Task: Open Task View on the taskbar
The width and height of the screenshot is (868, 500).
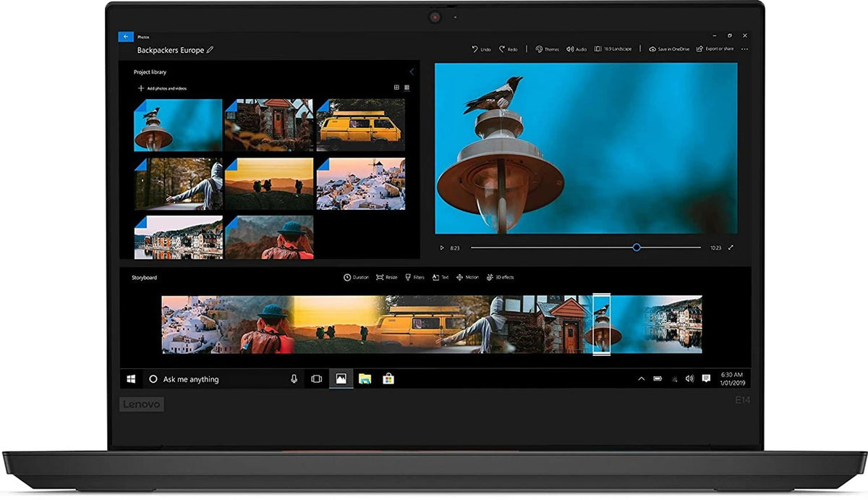Action: pyautogui.click(x=316, y=378)
